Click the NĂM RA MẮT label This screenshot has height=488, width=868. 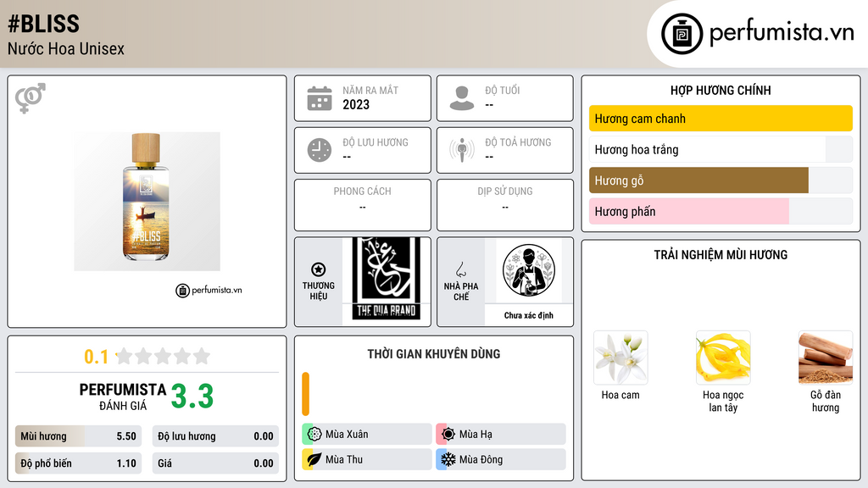(x=370, y=90)
